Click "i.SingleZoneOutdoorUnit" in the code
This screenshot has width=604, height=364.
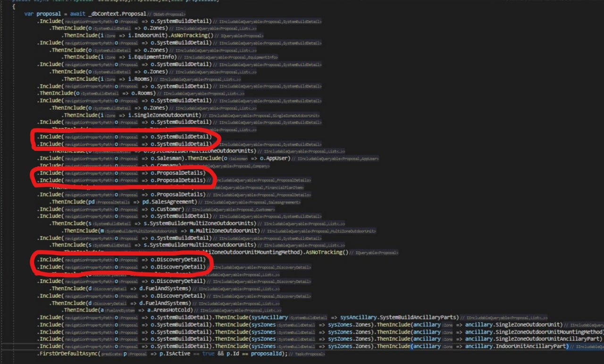[164, 115]
